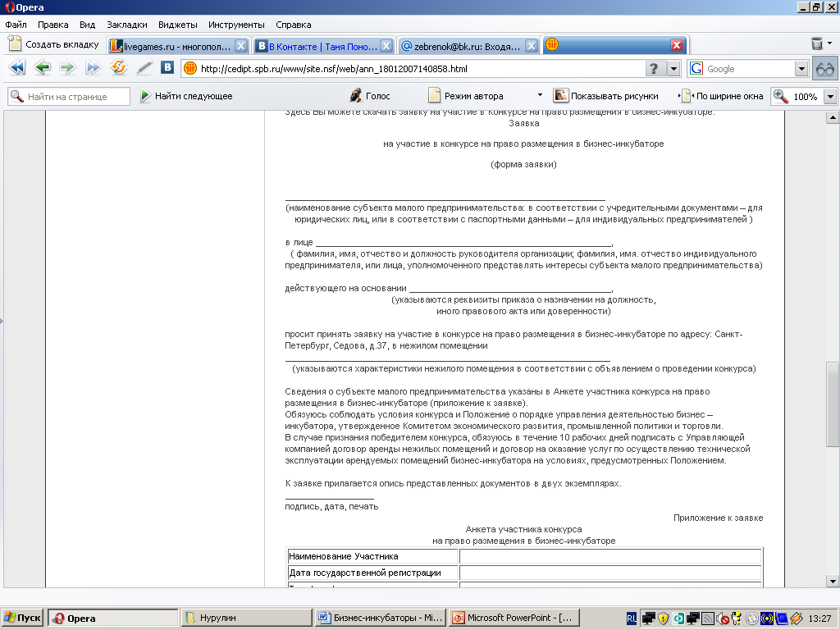The height and width of the screenshot is (630, 840).
Task: Click the Fast Forward navigation button
Action: (94, 67)
